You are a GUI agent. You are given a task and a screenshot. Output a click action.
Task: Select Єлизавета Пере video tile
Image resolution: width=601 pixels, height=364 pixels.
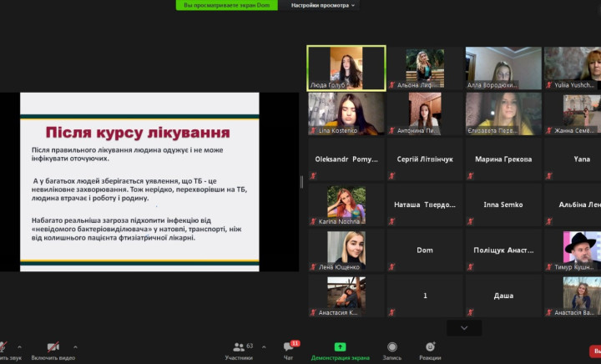coord(503,114)
